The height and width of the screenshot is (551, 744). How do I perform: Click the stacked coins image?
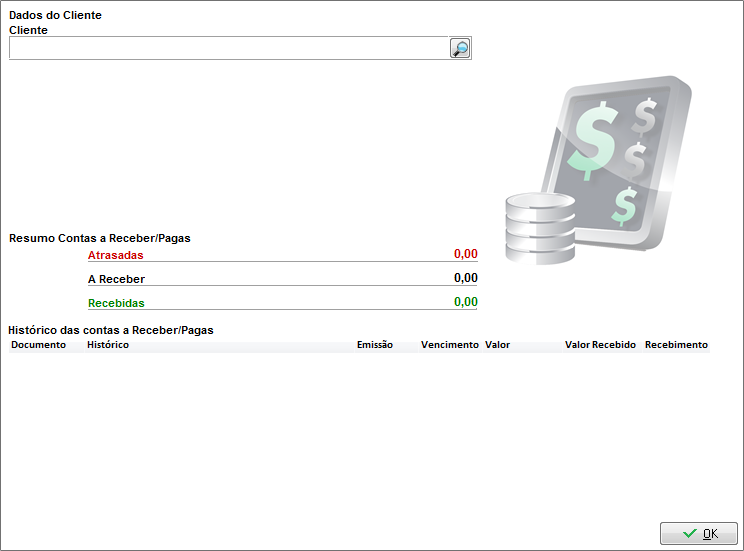539,227
